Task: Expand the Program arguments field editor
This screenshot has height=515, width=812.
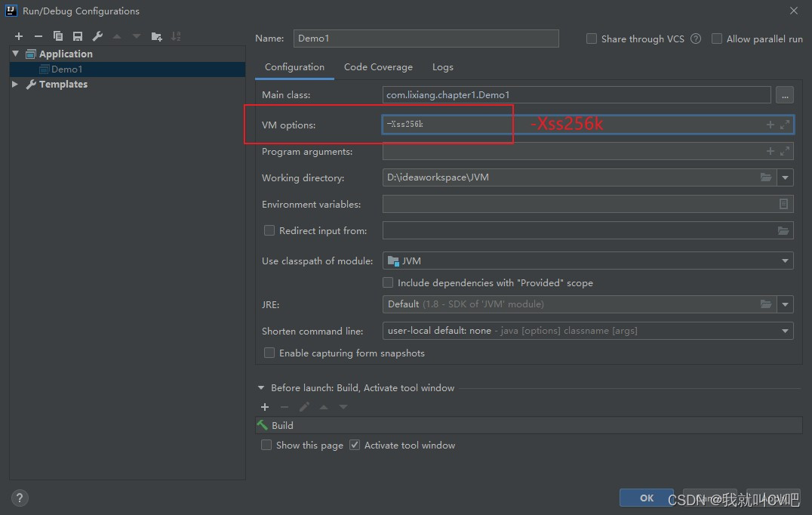Action: tap(785, 151)
